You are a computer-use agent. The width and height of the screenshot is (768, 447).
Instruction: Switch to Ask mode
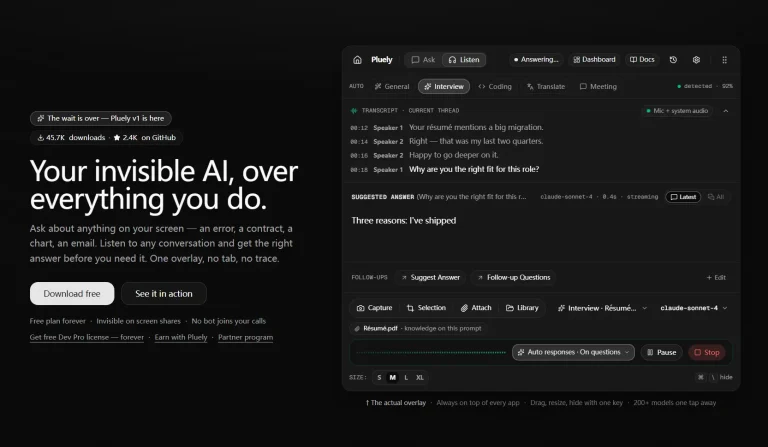coord(423,60)
